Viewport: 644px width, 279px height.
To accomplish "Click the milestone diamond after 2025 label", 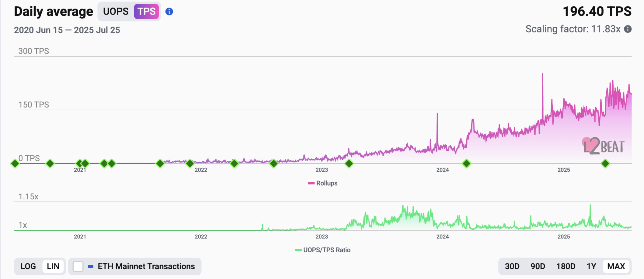I will (x=605, y=164).
